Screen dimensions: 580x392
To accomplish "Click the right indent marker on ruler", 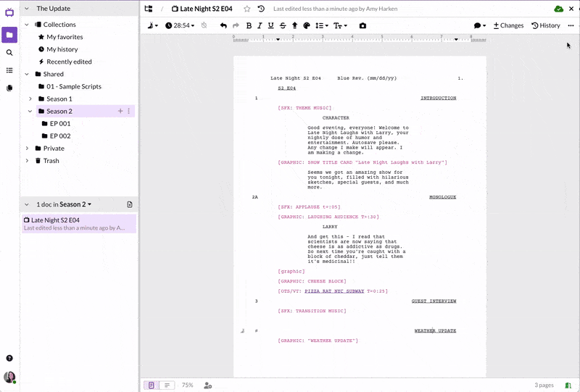I will tap(456, 39).
